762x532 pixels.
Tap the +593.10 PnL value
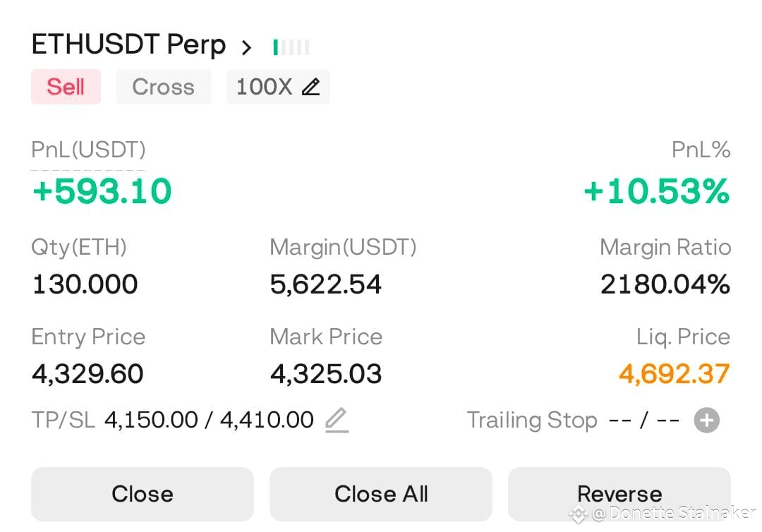[x=102, y=192]
